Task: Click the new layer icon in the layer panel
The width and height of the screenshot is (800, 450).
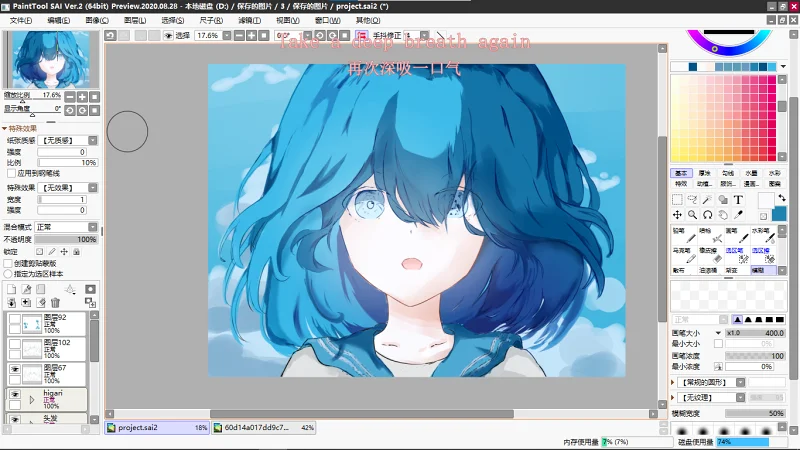Action: (11, 289)
